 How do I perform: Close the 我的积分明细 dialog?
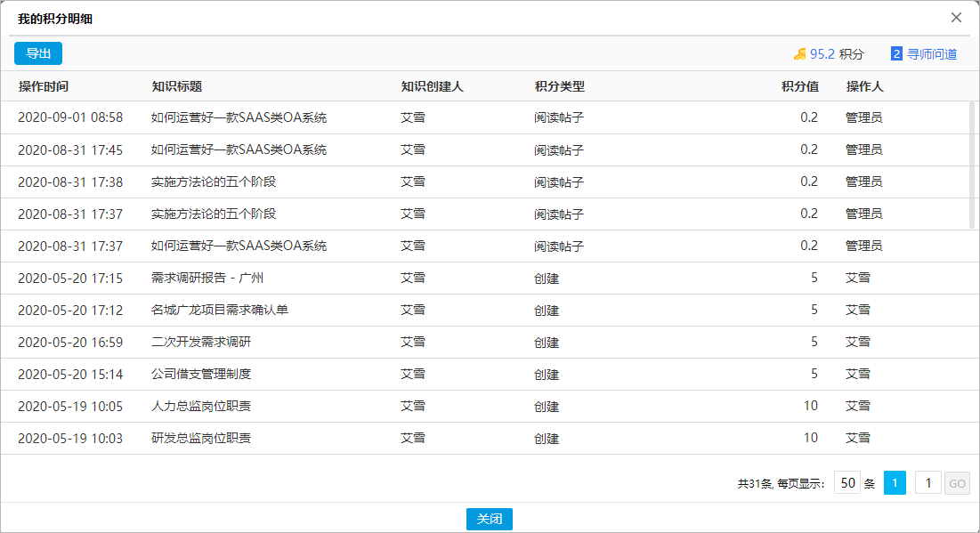[958, 17]
